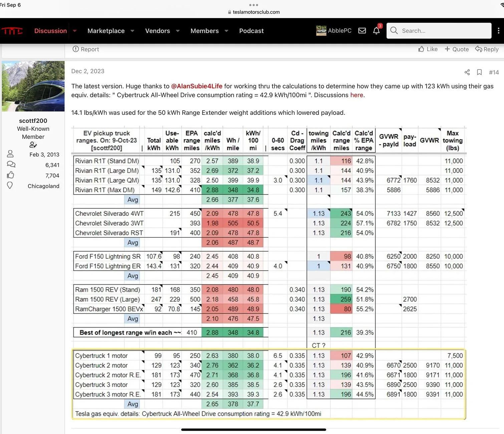Open the three-dot more options menu
This screenshot has height=434, width=504.
(x=498, y=31)
